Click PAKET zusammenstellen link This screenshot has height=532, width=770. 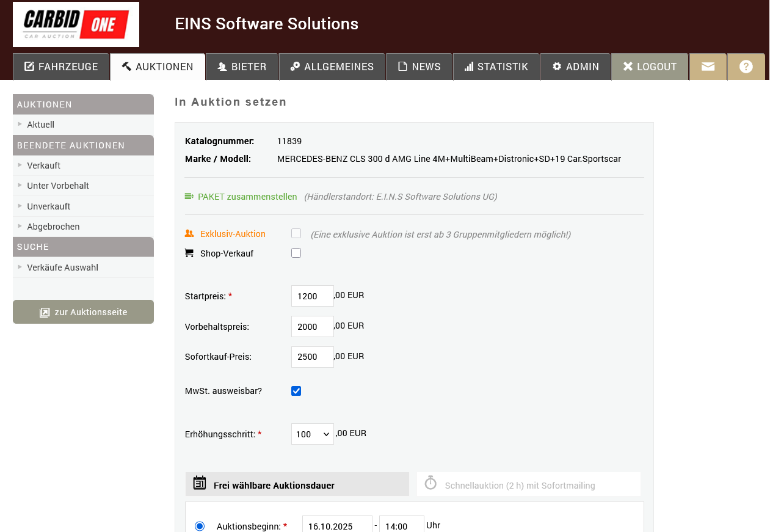[247, 197]
